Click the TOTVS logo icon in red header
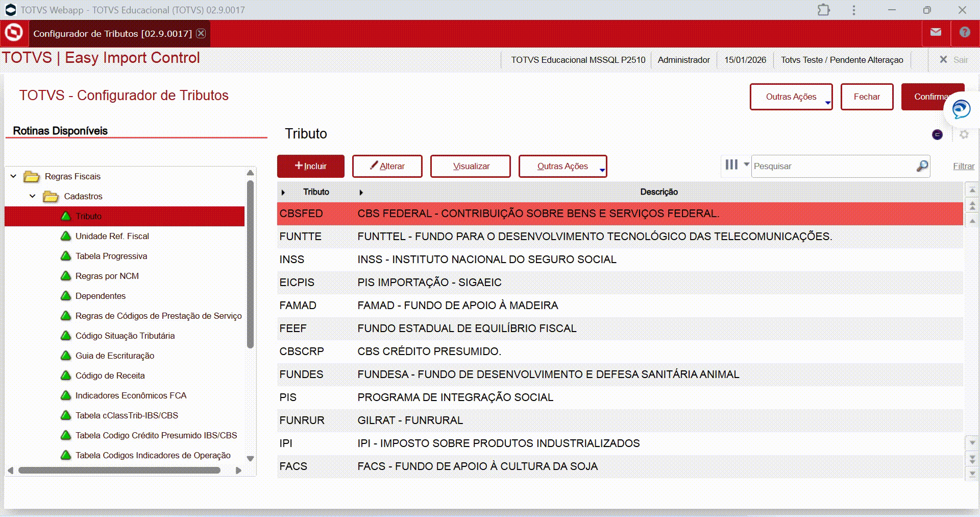 click(14, 33)
